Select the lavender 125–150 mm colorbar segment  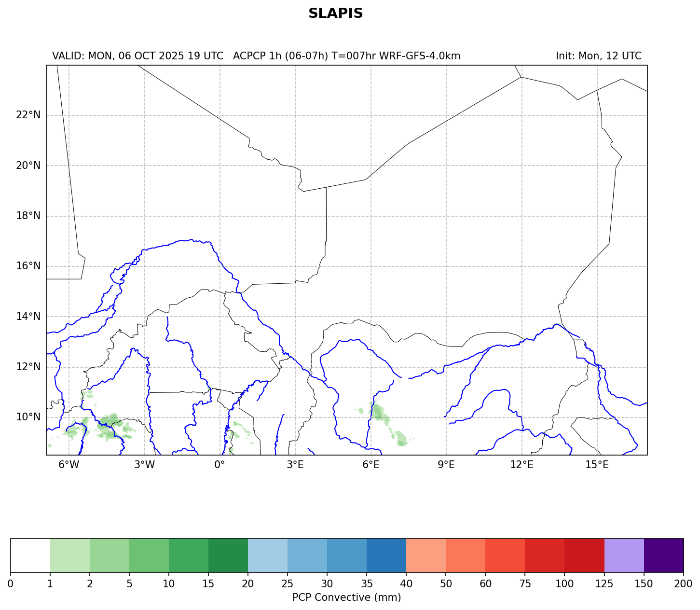[x=624, y=555]
